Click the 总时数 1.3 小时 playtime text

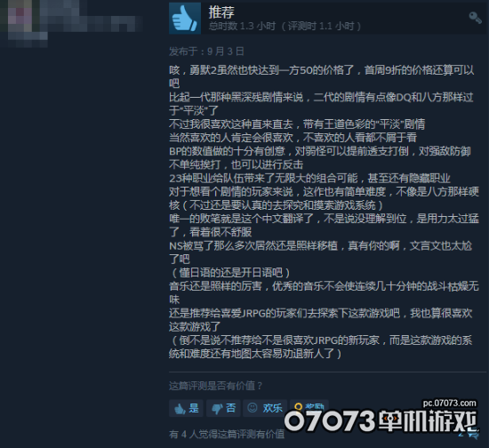[x=242, y=26]
